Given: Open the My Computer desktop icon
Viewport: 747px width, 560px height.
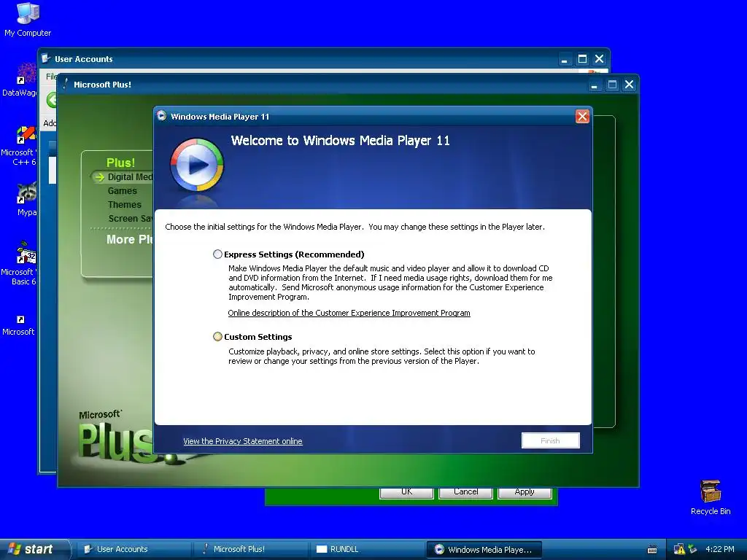Looking at the screenshot, I should (x=28, y=20).
